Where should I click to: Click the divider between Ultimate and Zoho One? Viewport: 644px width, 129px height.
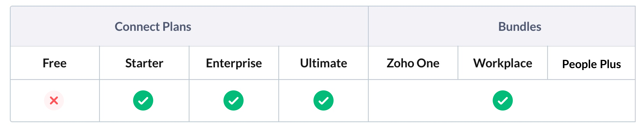point(368,63)
